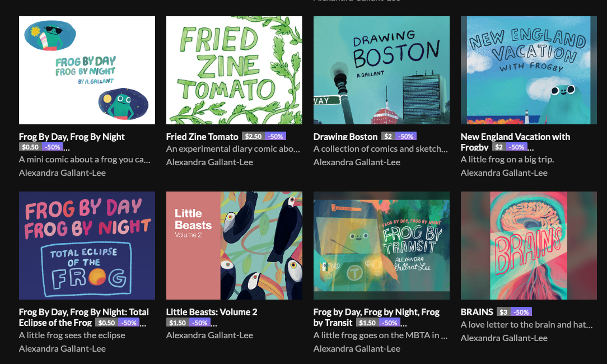Open author link under Fried Zine Tomato
The height and width of the screenshot is (364, 607).
click(209, 162)
